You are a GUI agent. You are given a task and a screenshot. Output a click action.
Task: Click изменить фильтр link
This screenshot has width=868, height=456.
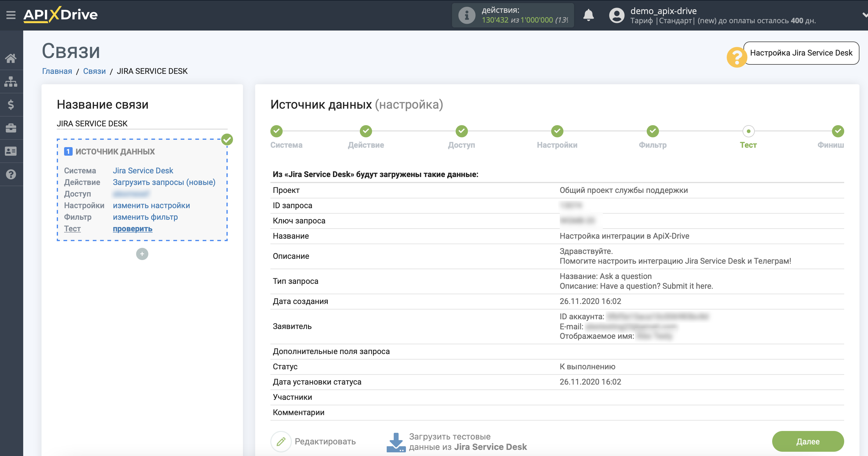click(145, 217)
